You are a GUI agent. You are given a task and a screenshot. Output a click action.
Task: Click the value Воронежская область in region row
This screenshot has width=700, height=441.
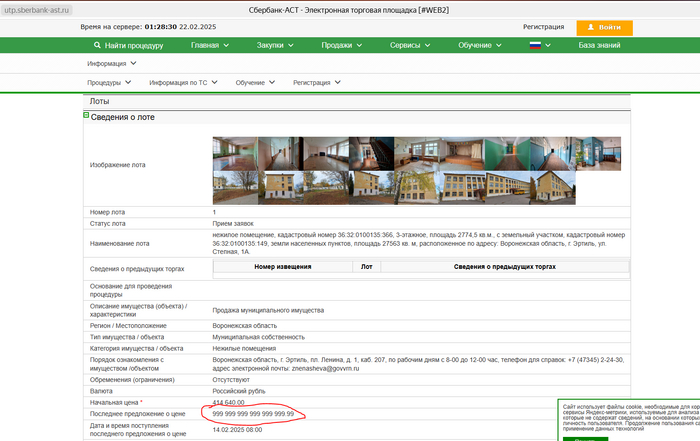point(245,326)
